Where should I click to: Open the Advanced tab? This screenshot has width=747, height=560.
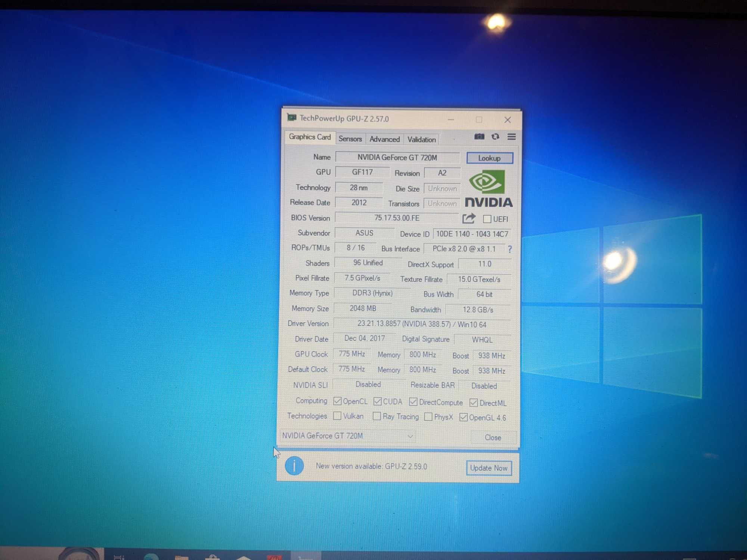pyautogui.click(x=384, y=139)
